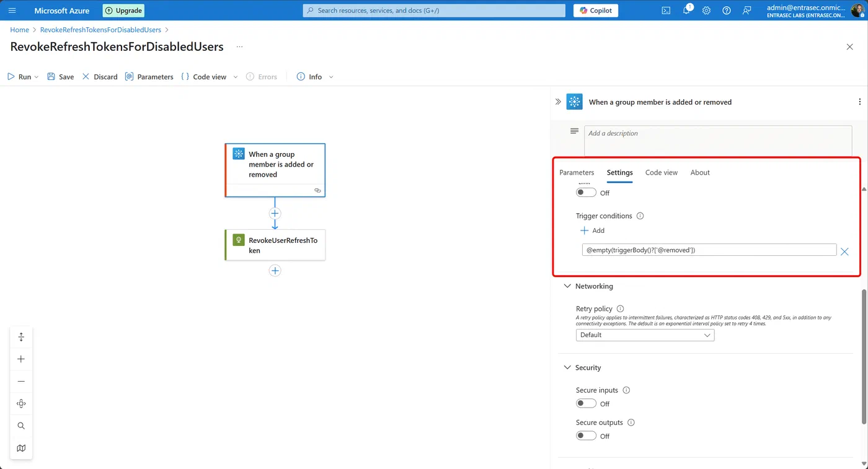Image resolution: width=868 pixels, height=469 pixels.
Task: Add a step after RevokeUserRefreshToken
Action: (275, 271)
